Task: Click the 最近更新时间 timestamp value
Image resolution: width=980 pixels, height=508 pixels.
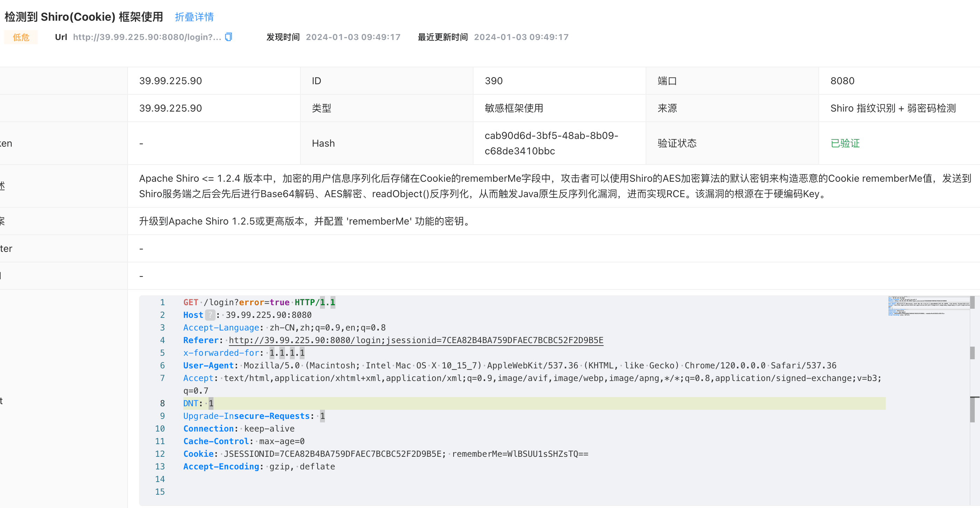Action: 521,37
